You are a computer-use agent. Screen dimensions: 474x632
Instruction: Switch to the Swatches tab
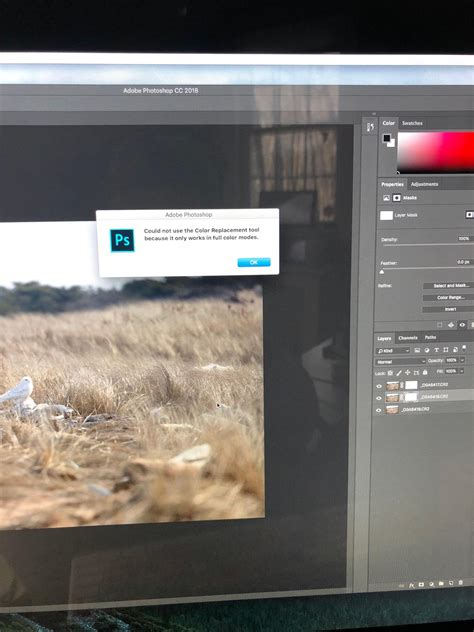click(x=412, y=123)
